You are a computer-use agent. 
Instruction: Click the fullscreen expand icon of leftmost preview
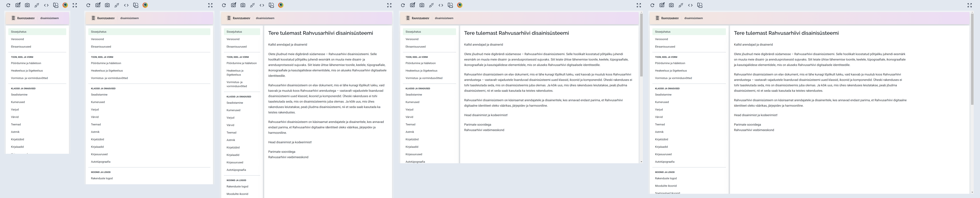click(75, 5)
